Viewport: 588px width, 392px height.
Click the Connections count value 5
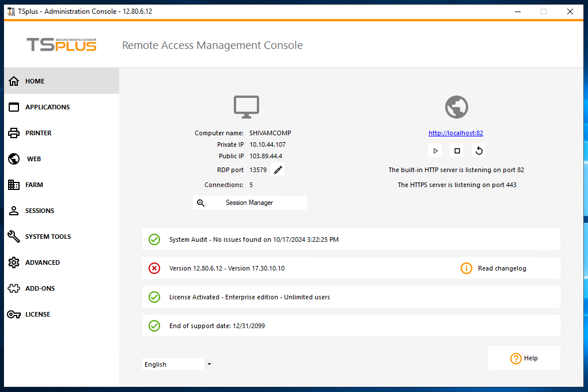pyautogui.click(x=251, y=185)
